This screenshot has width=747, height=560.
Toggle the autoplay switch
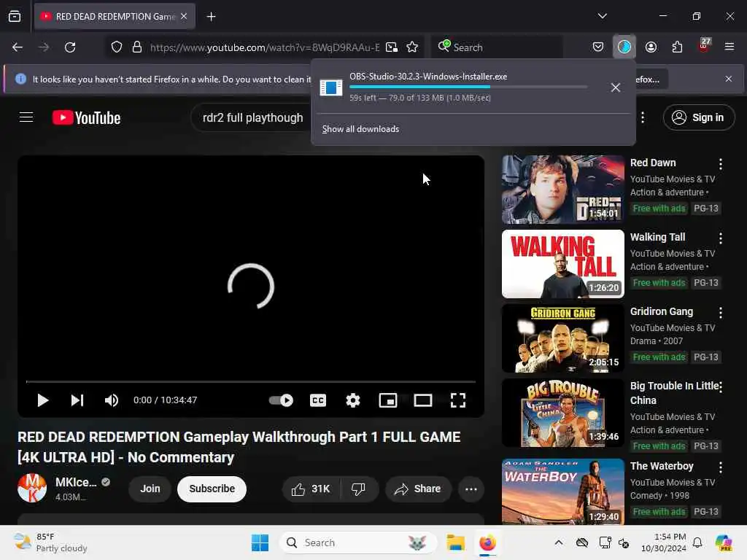(x=281, y=400)
